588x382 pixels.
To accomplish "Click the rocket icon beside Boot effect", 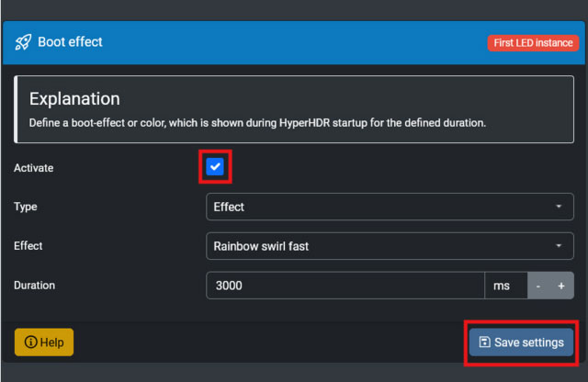I will 24,42.
